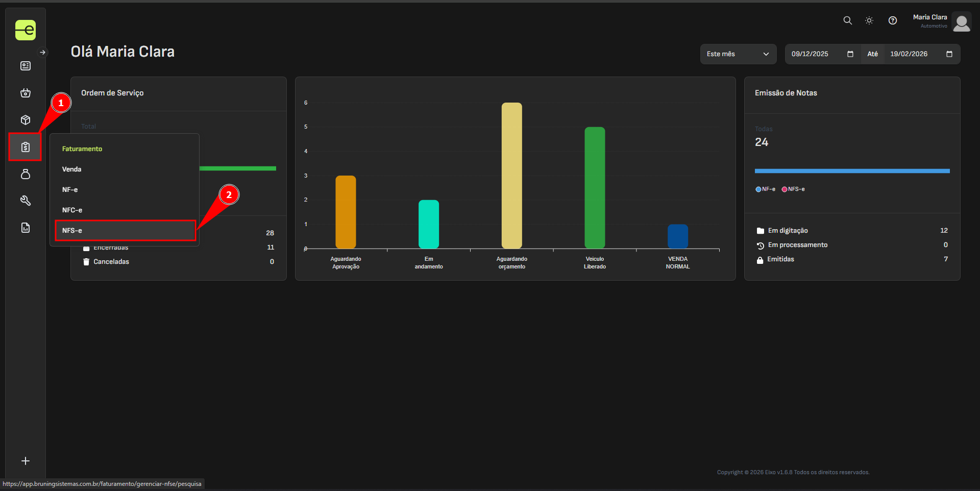This screenshot has height=491, width=980.
Task: Open the product box sidebar icon
Action: 26,120
